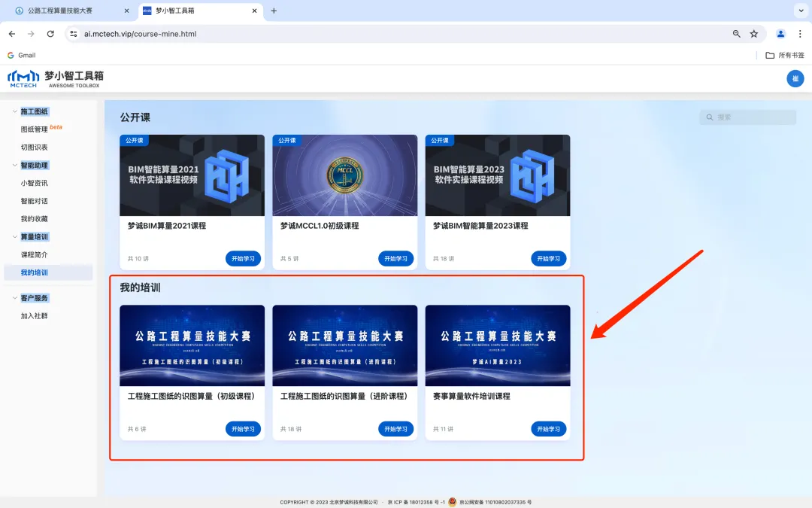Click the magnifier icon in the 搜索 search box
Viewport: 812px width, 508px height.
coord(709,117)
